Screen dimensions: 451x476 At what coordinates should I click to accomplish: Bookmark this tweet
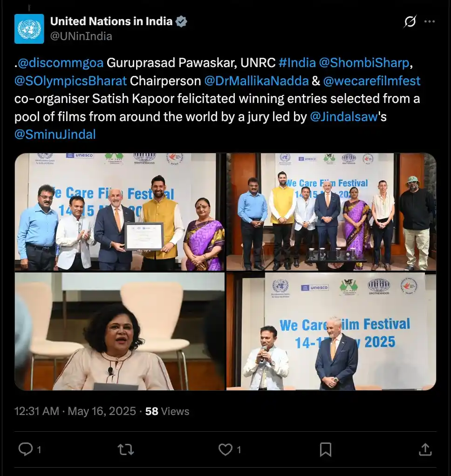tap(326, 449)
